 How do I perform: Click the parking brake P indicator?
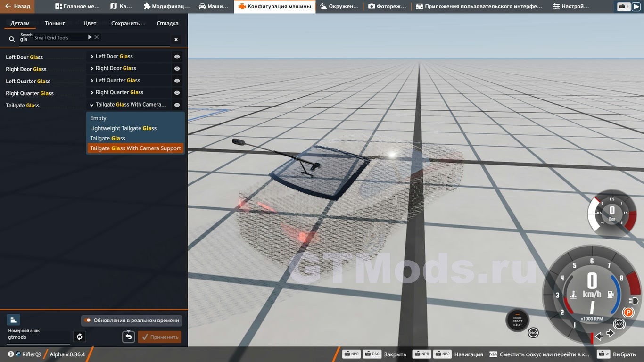click(628, 312)
